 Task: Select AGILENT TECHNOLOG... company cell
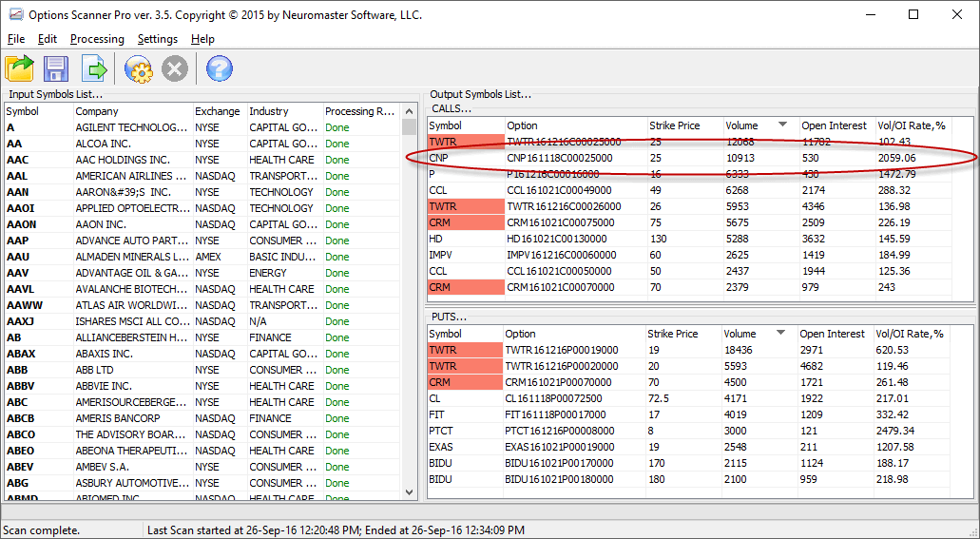132,127
